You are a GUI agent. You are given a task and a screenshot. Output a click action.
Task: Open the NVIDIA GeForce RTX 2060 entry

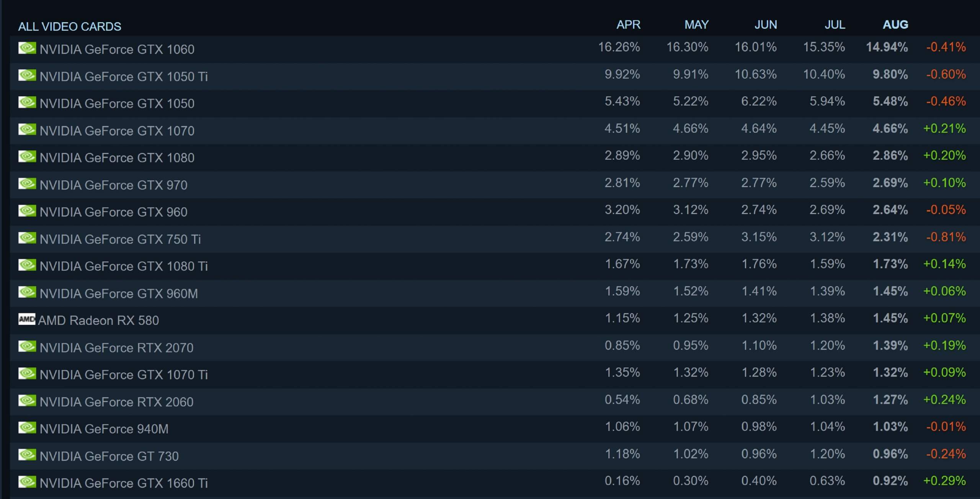coord(116,402)
